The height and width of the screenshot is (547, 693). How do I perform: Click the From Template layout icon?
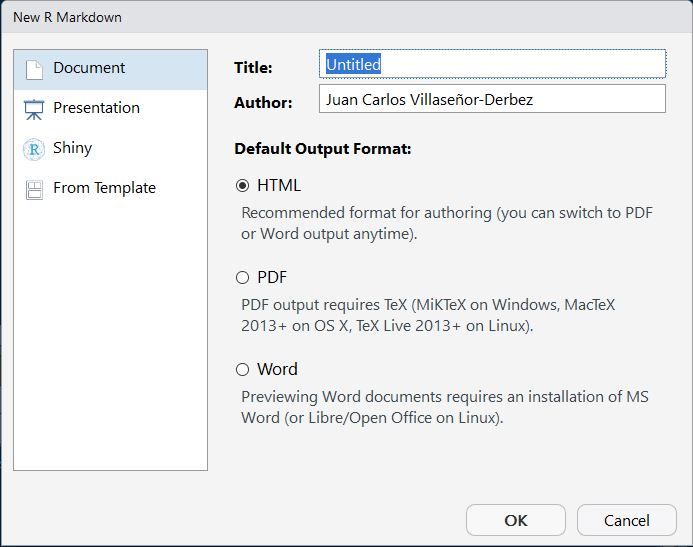click(34, 189)
